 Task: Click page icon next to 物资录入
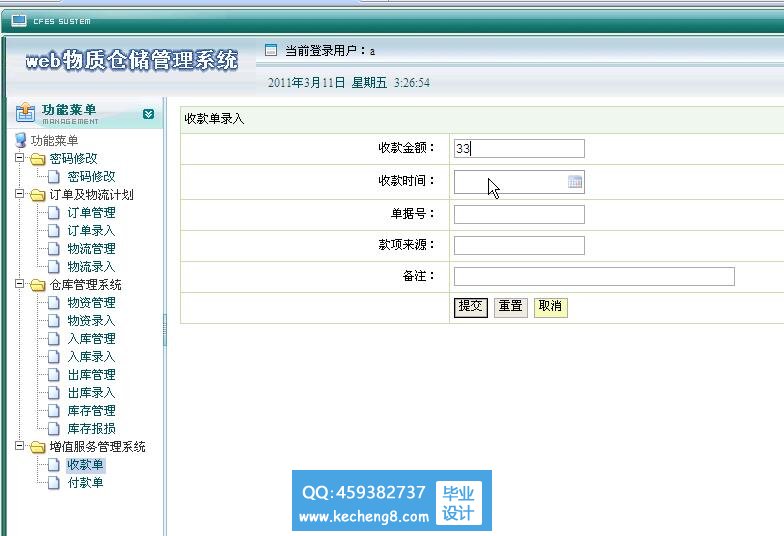[54, 321]
